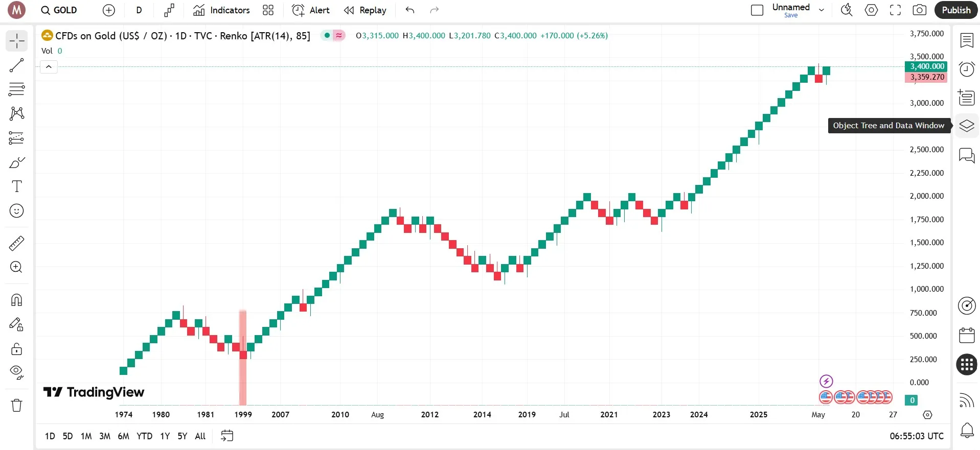
Task: Open the Indicators dialog
Action: click(x=221, y=10)
